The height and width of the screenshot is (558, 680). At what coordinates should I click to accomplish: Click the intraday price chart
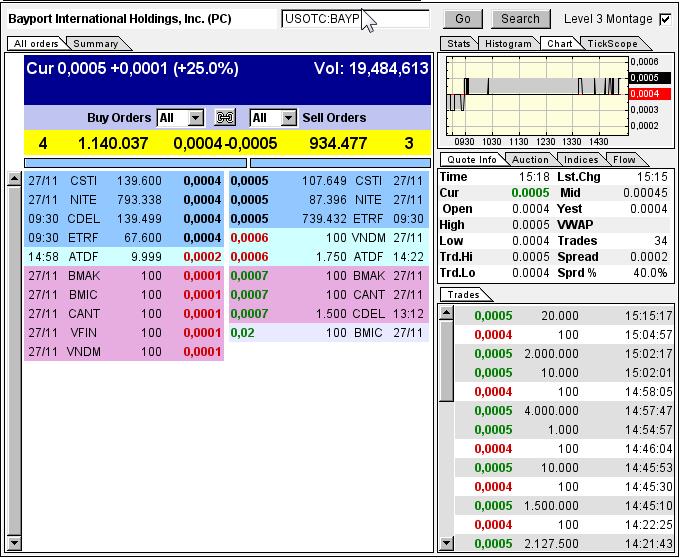coord(538,95)
